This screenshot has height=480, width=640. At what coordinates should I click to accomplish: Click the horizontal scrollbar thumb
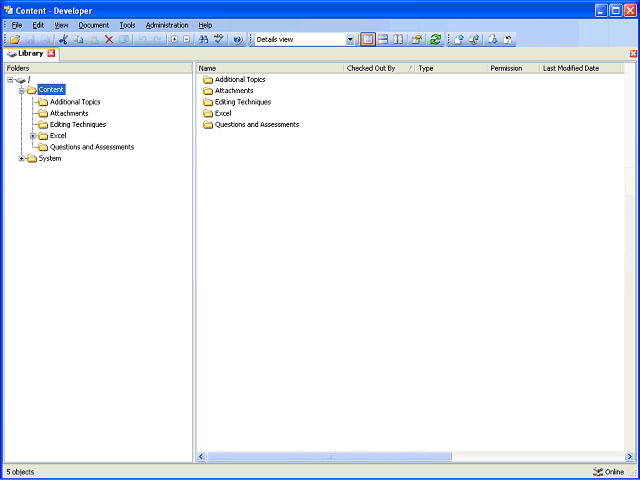pos(329,456)
